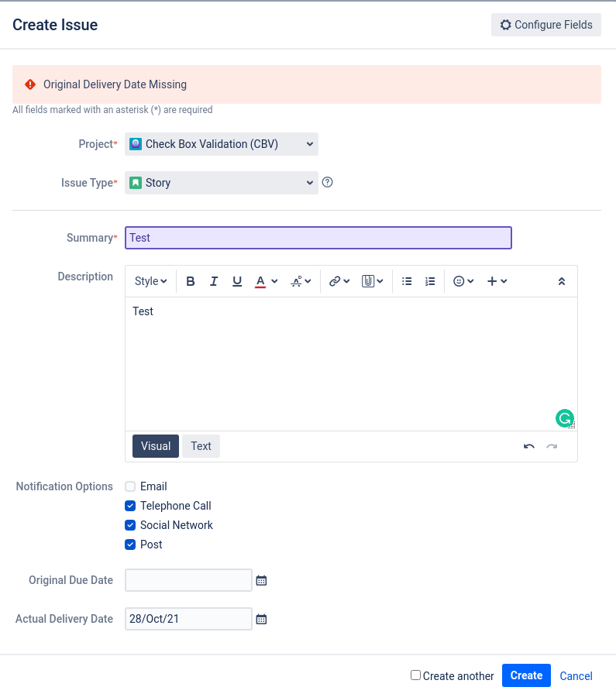Collapse the editor toolbar with double chevron
Image resolution: width=616 pixels, height=694 pixels.
pyautogui.click(x=562, y=281)
